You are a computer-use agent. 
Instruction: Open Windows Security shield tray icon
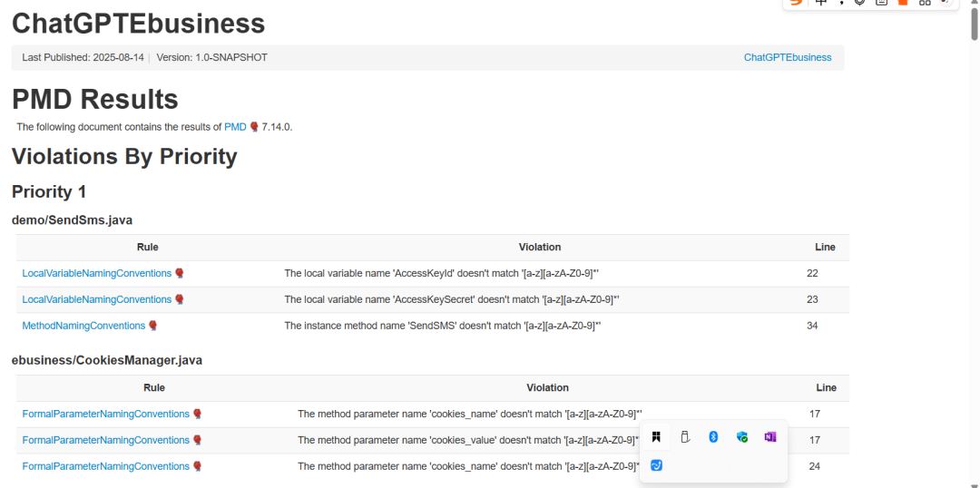742,437
